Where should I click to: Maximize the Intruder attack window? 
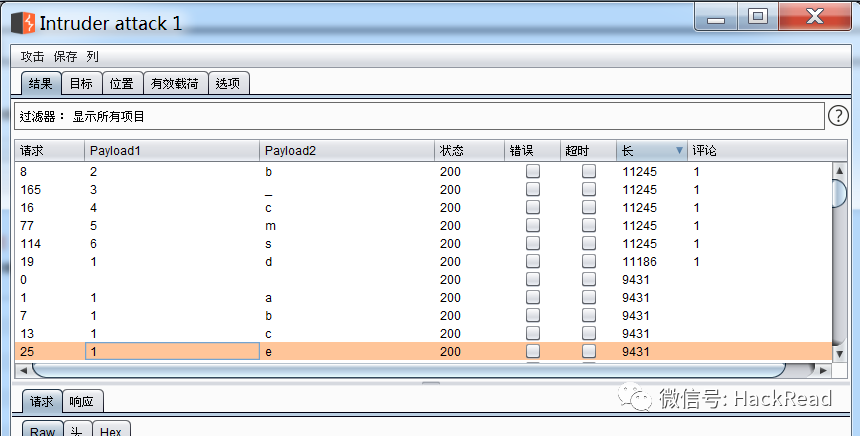[758, 17]
